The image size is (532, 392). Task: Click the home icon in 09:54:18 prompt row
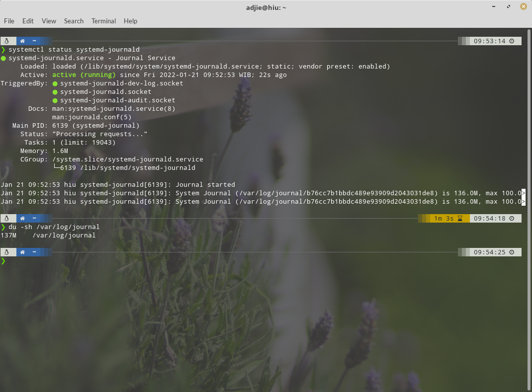tap(22, 219)
